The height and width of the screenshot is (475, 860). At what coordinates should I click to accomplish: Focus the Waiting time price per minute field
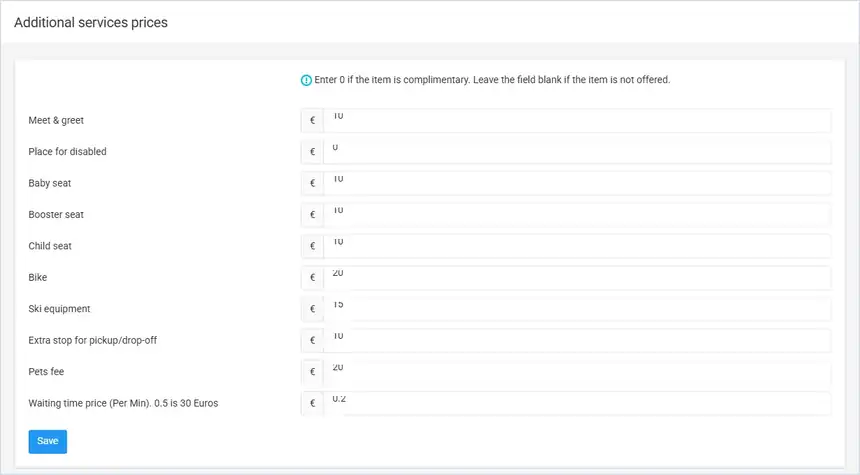pos(577,403)
